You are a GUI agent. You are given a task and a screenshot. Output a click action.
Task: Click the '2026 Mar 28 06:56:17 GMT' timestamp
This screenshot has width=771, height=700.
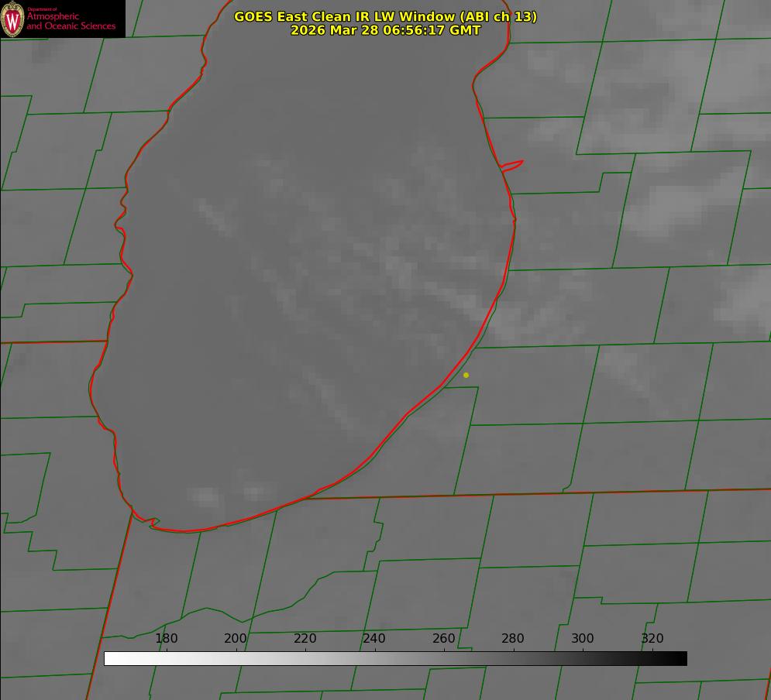(386, 30)
